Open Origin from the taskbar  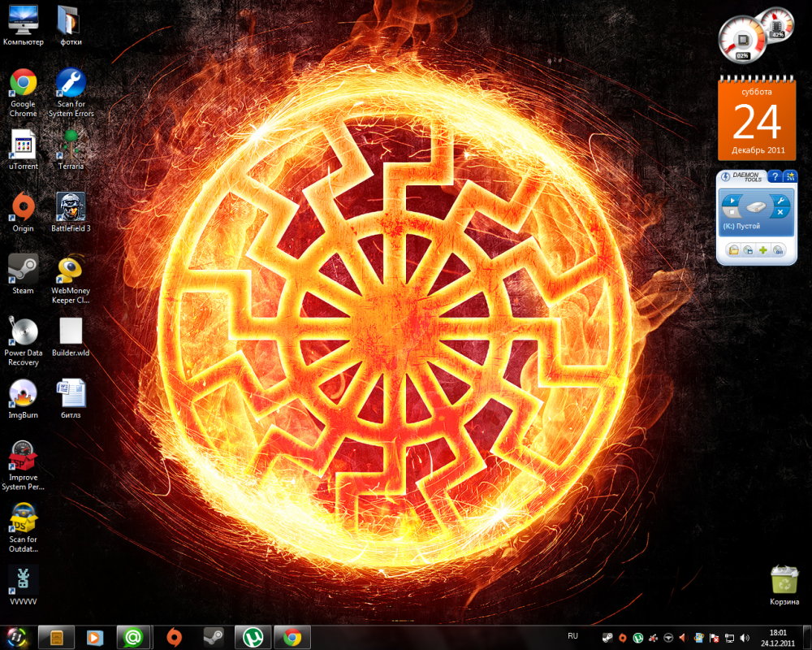174,638
